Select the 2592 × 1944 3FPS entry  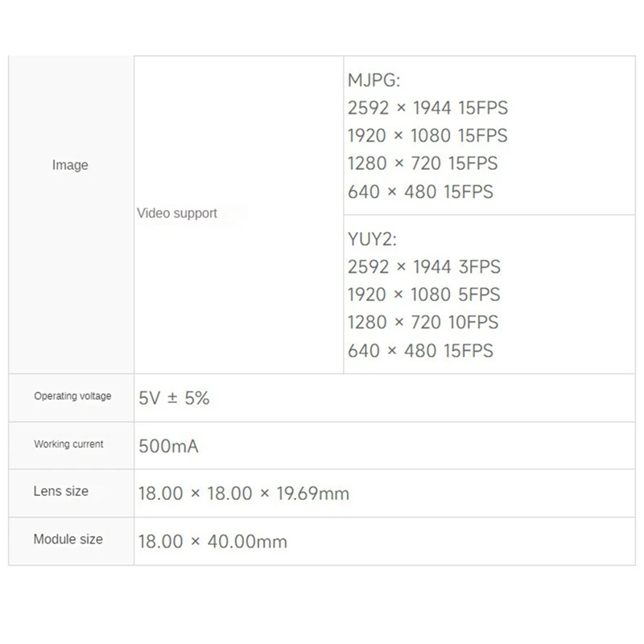(423, 266)
